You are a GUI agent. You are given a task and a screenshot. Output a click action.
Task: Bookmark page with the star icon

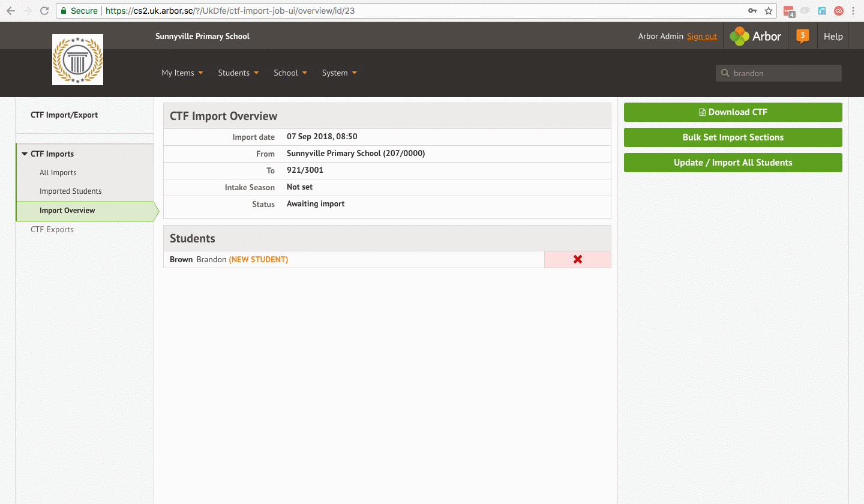(769, 11)
